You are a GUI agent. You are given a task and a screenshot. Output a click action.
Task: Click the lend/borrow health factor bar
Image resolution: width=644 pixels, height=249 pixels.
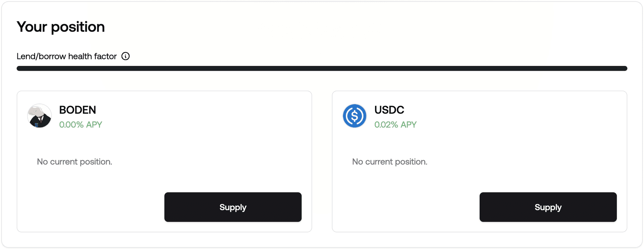pos(322,68)
